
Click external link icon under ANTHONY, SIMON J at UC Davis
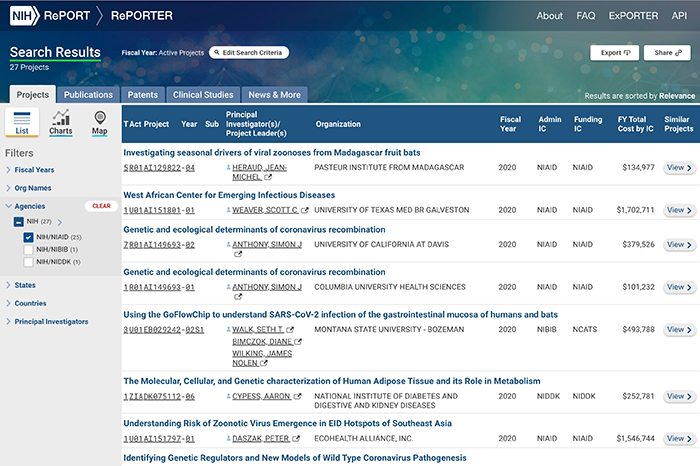238,254
